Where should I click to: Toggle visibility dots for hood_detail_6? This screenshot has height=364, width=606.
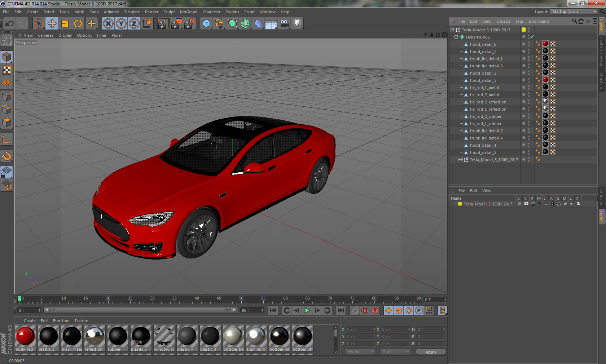(529, 44)
